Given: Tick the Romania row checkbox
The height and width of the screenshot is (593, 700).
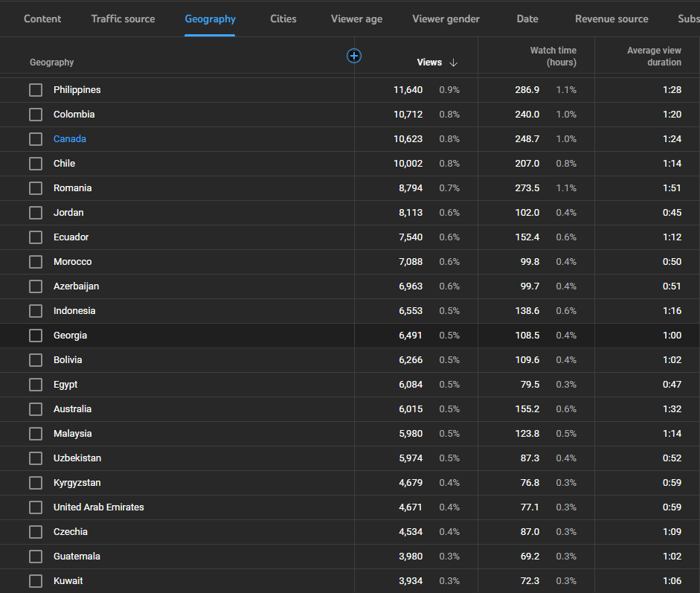Looking at the screenshot, I should click(x=36, y=188).
